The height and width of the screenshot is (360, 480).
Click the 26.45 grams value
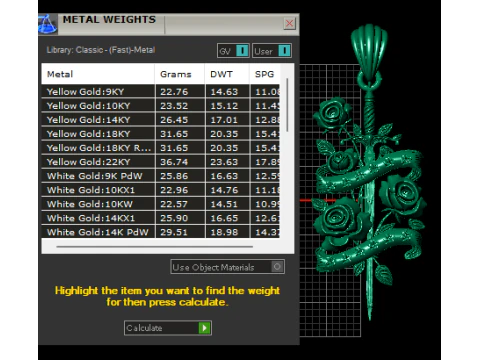[174, 120]
